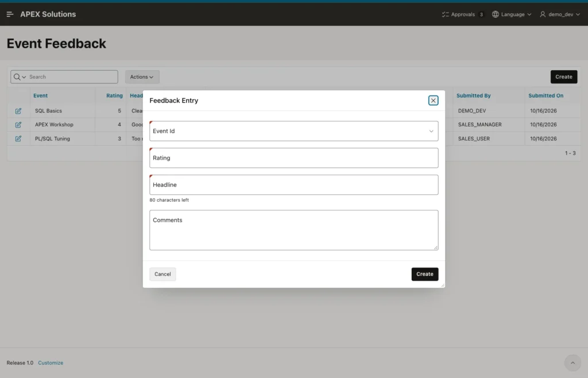Sort by the Submitted On column header
588x378 pixels.
[546, 95]
